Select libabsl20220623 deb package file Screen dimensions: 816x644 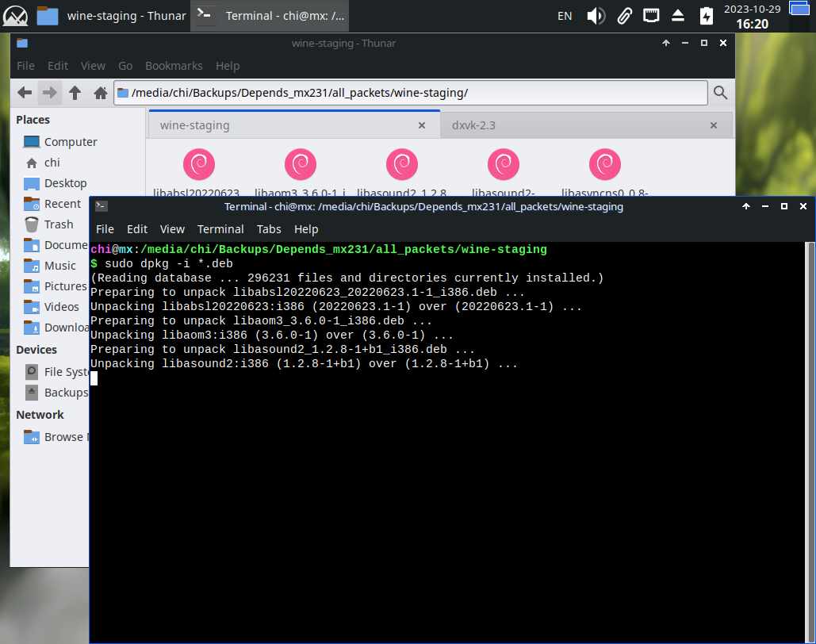click(x=199, y=172)
